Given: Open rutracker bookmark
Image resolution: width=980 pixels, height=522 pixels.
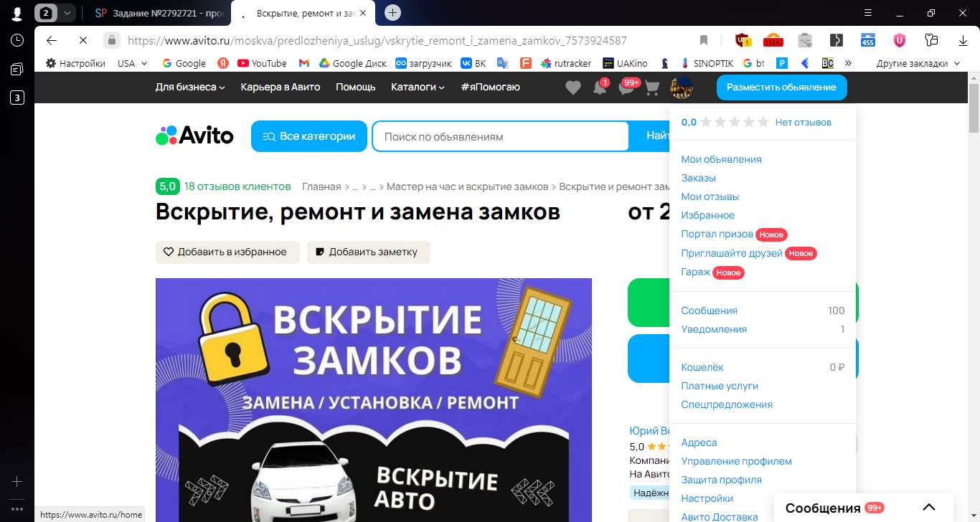Looking at the screenshot, I should coord(566,63).
